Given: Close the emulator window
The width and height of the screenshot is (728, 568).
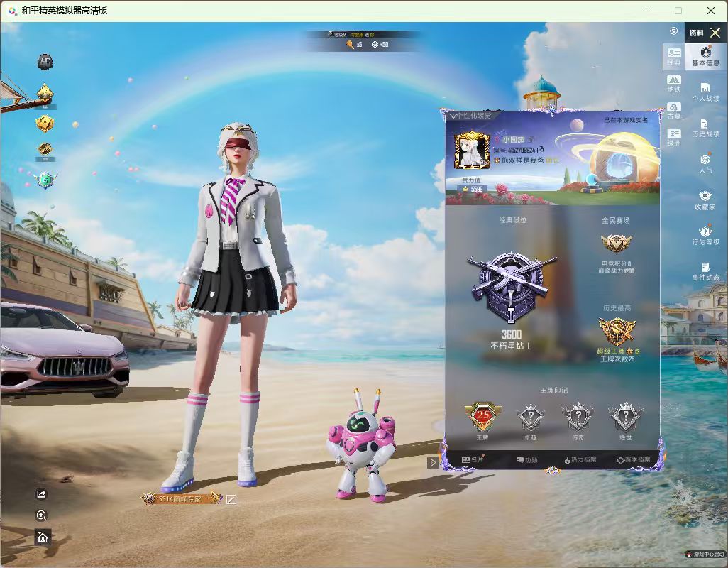Looking at the screenshot, I should point(711,11).
